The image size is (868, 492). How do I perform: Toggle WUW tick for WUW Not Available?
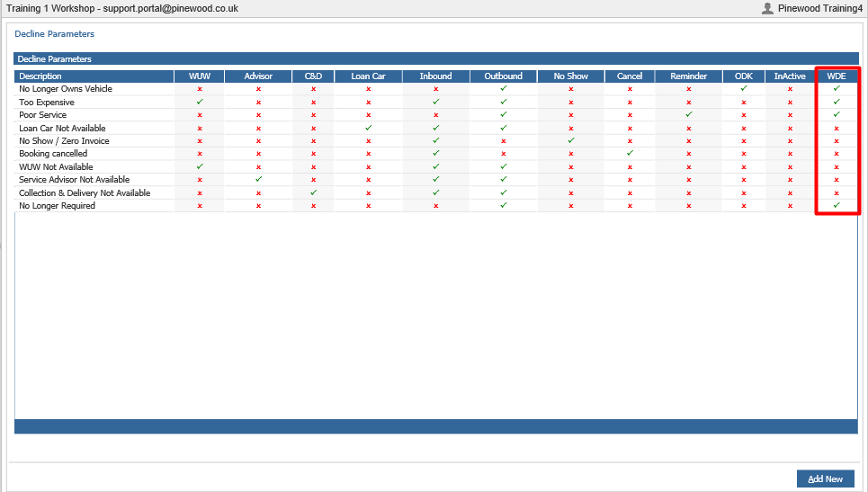click(200, 166)
